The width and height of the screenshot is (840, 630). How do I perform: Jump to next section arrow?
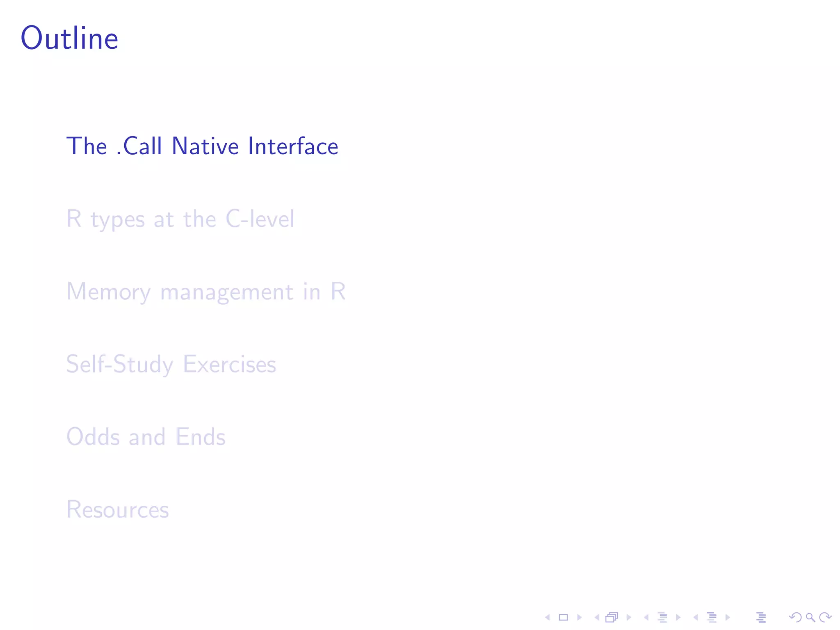(x=728, y=617)
